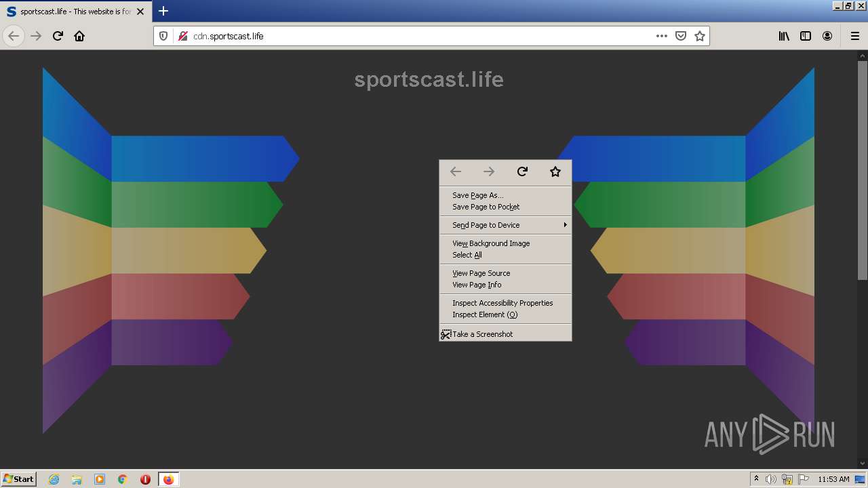
Task: Expand Send Page to Device submenu
Action: tap(505, 225)
